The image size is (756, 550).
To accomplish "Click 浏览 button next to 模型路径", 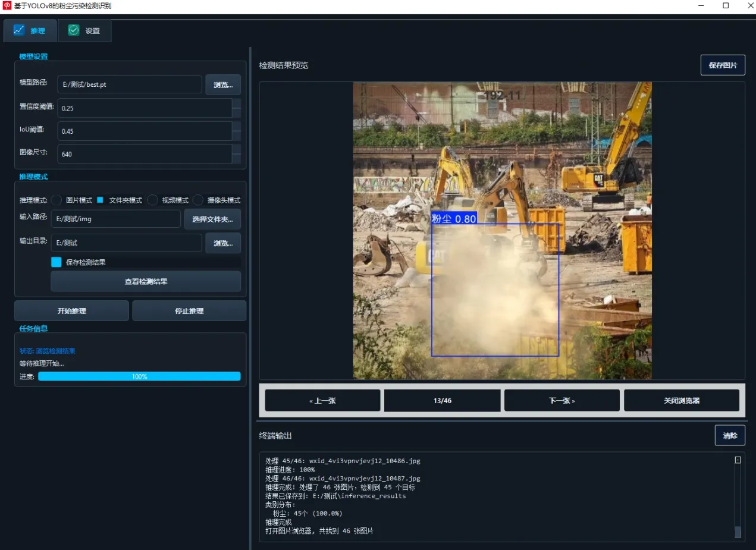I will click(x=223, y=84).
